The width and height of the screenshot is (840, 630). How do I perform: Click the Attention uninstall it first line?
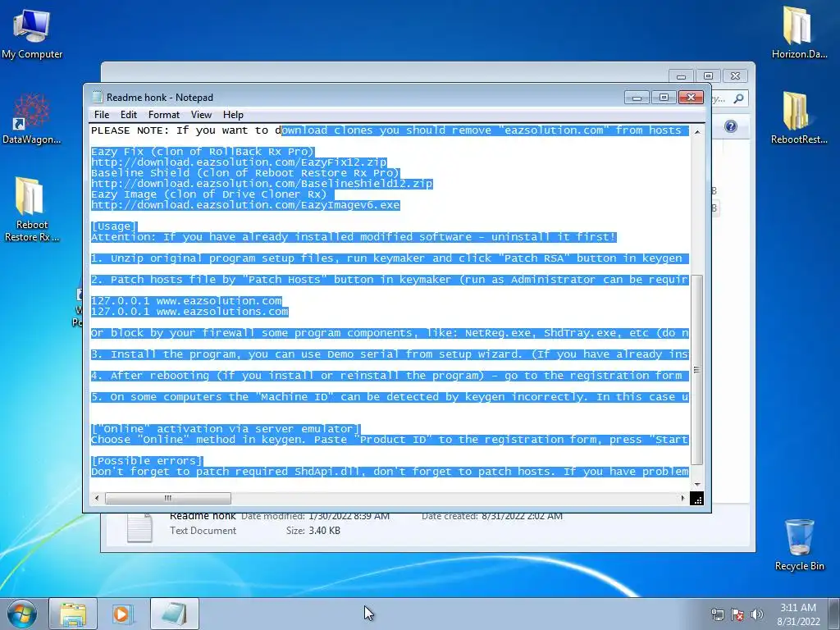click(354, 237)
